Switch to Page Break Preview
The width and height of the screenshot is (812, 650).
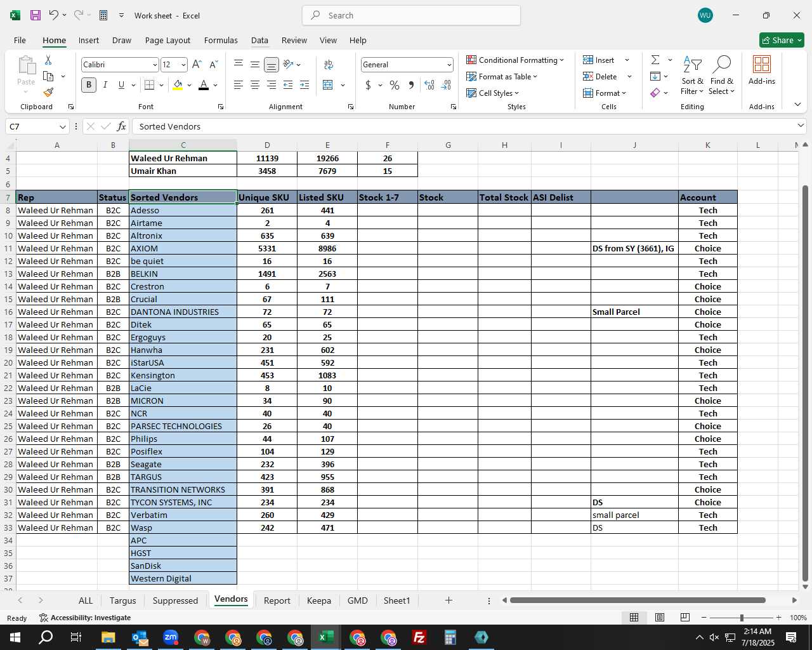pyautogui.click(x=684, y=618)
